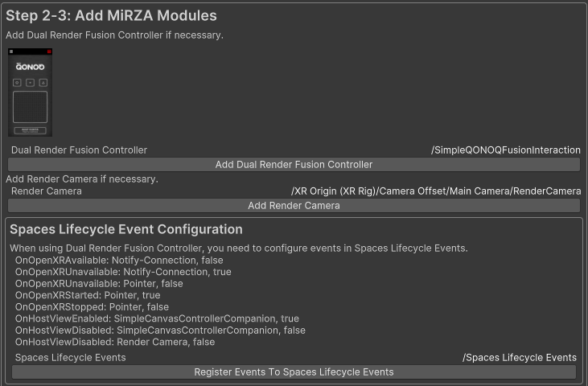Register events to Spaces Lifecycle Events
Viewport: 588px width, 386px height.
pos(294,372)
